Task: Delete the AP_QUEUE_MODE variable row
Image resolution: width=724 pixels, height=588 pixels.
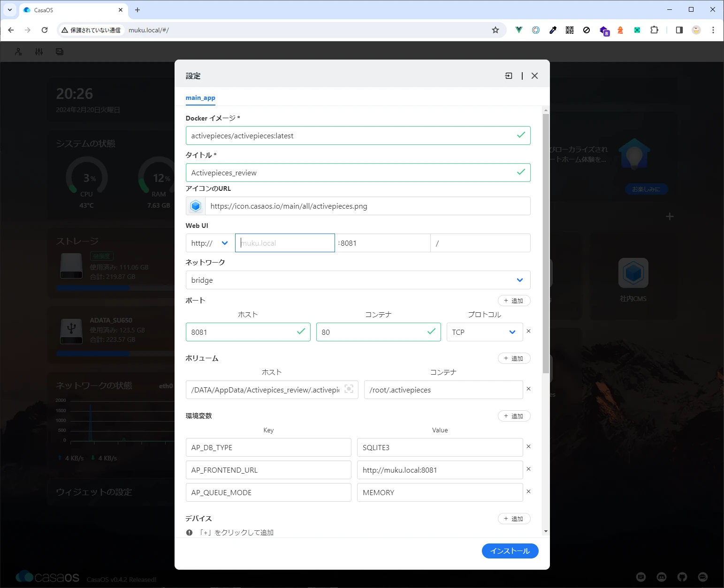Action: 528,491
